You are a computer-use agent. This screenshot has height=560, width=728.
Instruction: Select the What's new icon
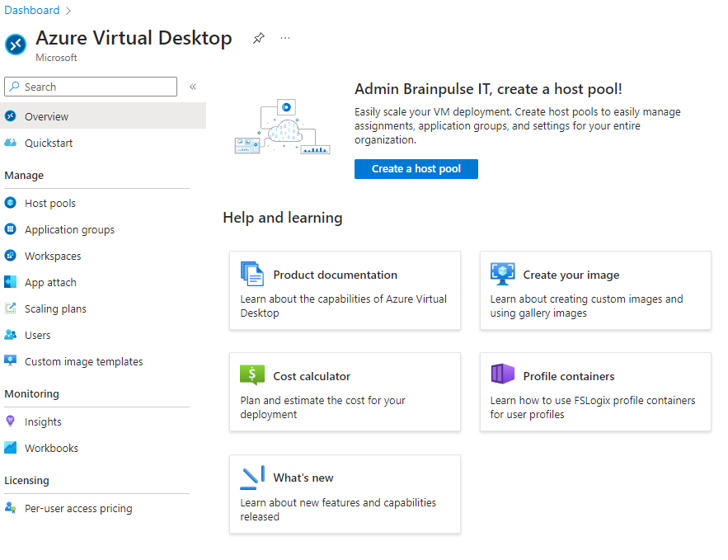click(x=253, y=477)
